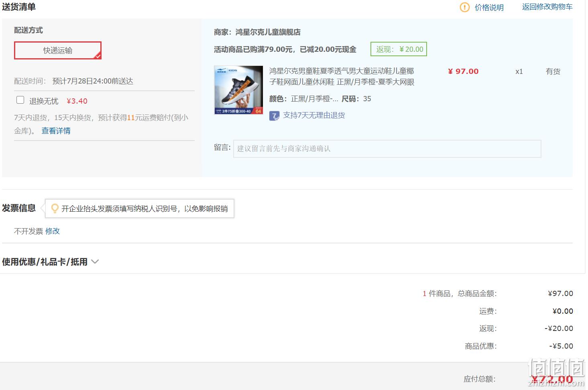Screen dimensions: 588x390
Task: Click the 送货清单 section heading
Action: click(x=19, y=7)
